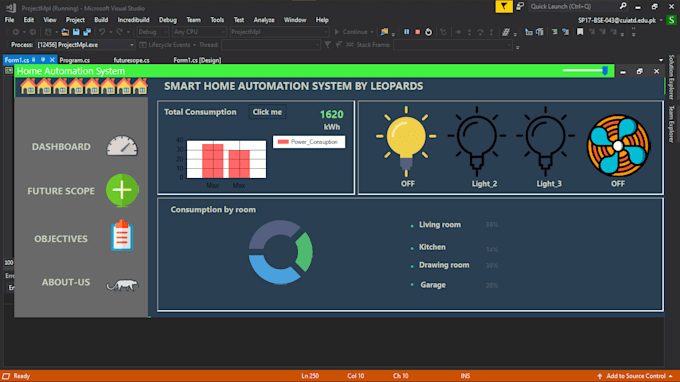Open the Edit menu

click(x=29, y=20)
